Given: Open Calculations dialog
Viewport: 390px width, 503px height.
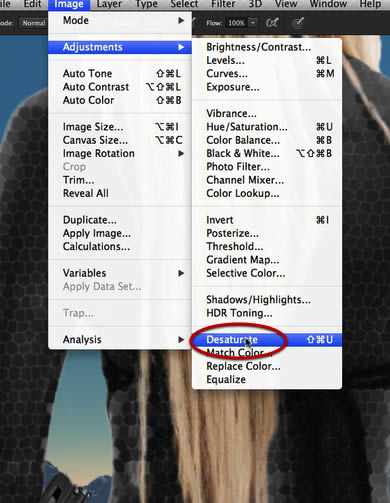Looking at the screenshot, I should tap(120, 247).
